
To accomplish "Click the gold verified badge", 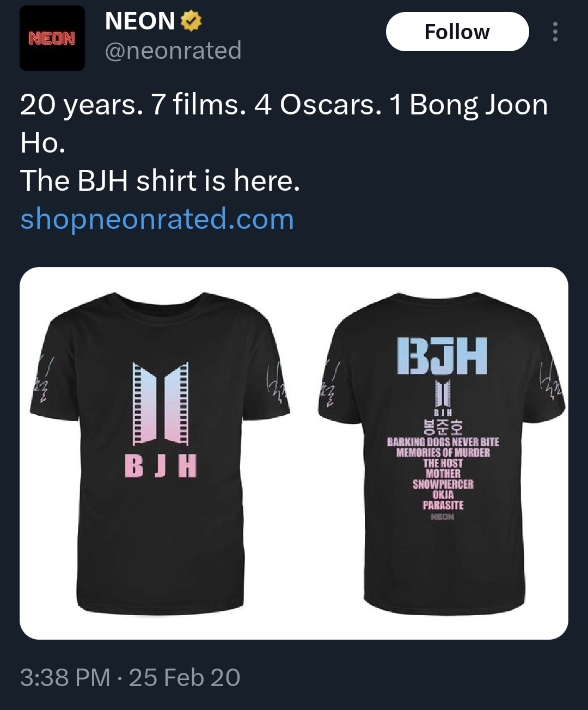I will pyautogui.click(x=191, y=21).
